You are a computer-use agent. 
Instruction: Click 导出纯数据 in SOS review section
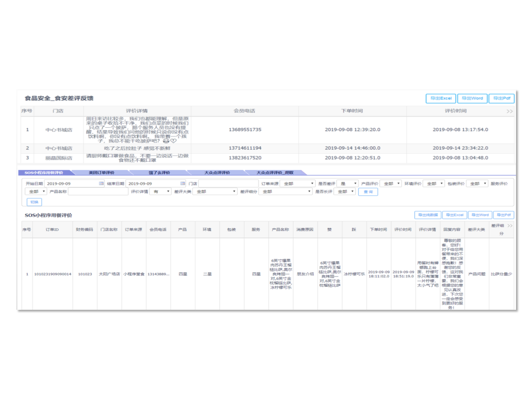click(x=427, y=215)
